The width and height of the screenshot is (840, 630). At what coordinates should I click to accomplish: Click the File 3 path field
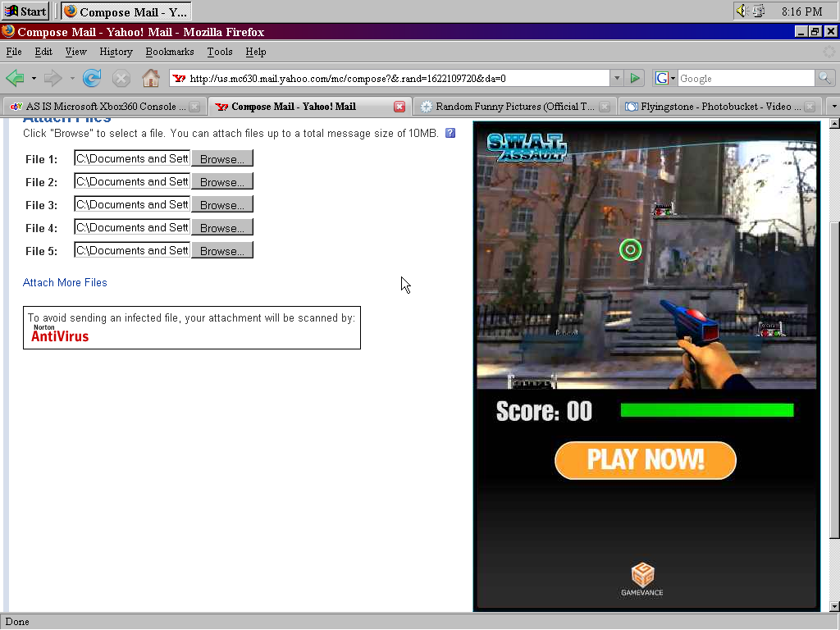click(132, 204)
